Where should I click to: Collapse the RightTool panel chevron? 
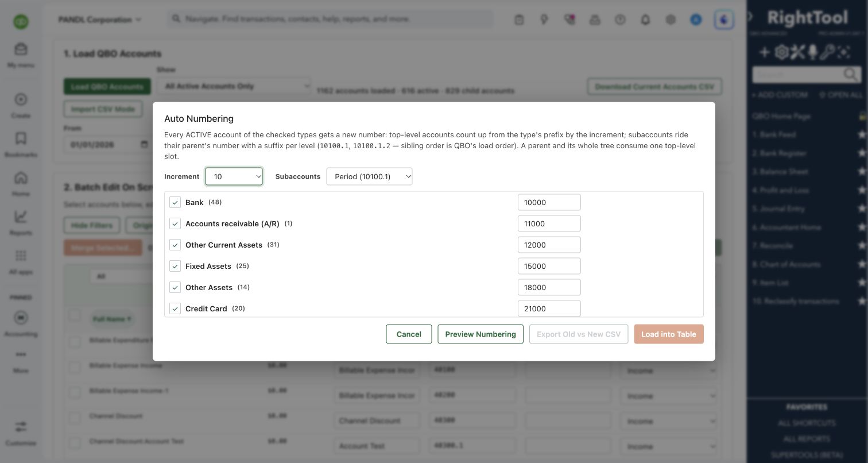pyautogui.click(x=750, y=17)
